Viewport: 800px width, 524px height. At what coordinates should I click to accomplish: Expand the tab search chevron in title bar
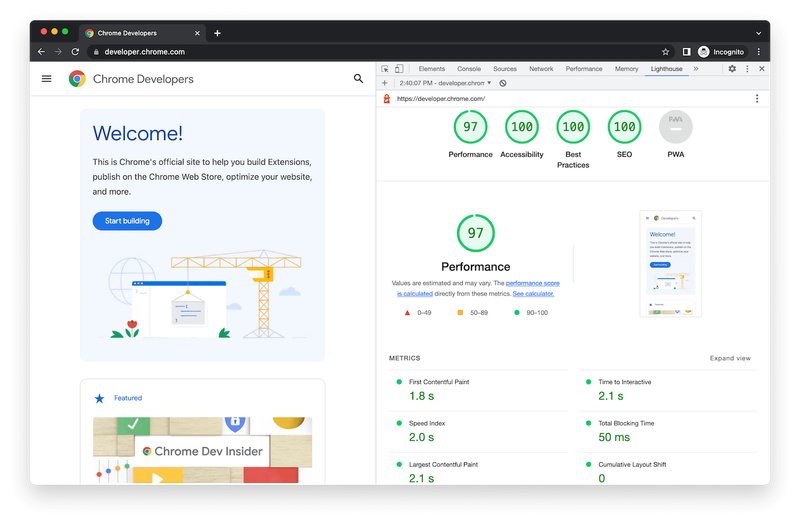(x=759, y=33)
